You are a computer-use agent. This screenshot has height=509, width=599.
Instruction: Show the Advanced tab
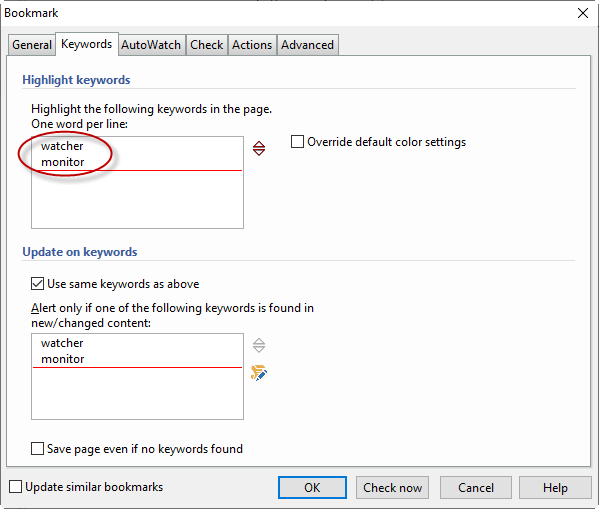(308, 45)
